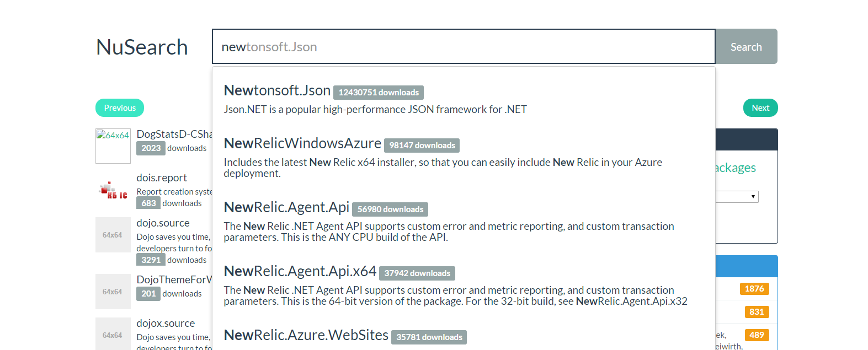
Task: Select NewRelic.Agent.Api.x64 suggestion
Action: pos(300,271)
